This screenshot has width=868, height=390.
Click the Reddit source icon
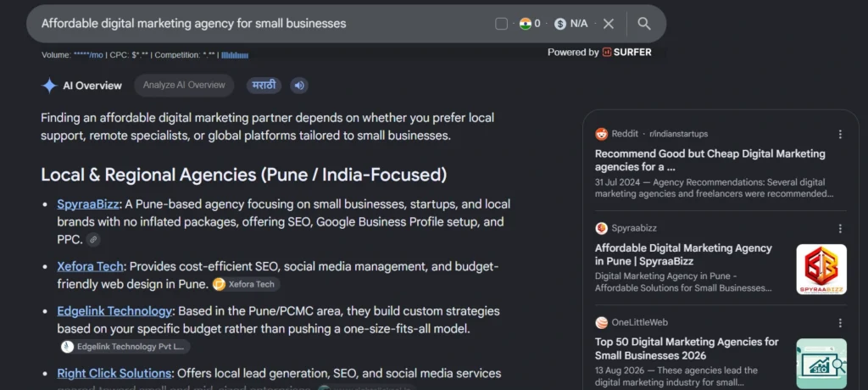click(x=601, y=134)
